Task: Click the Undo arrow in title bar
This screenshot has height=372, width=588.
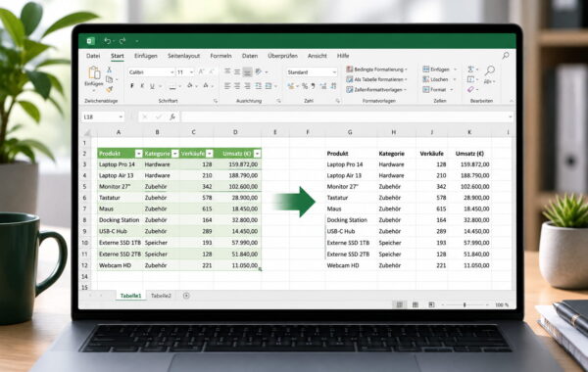Action: tap(107, 40)
